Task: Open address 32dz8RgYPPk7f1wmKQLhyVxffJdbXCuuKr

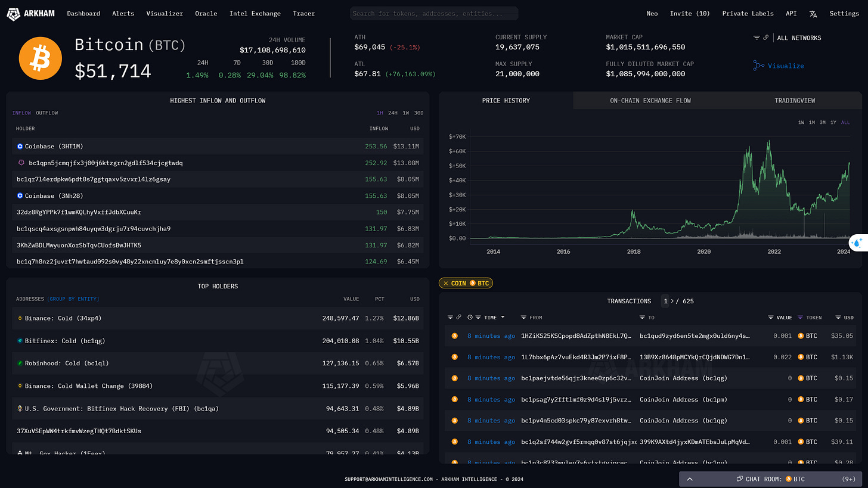Action: 79,212
